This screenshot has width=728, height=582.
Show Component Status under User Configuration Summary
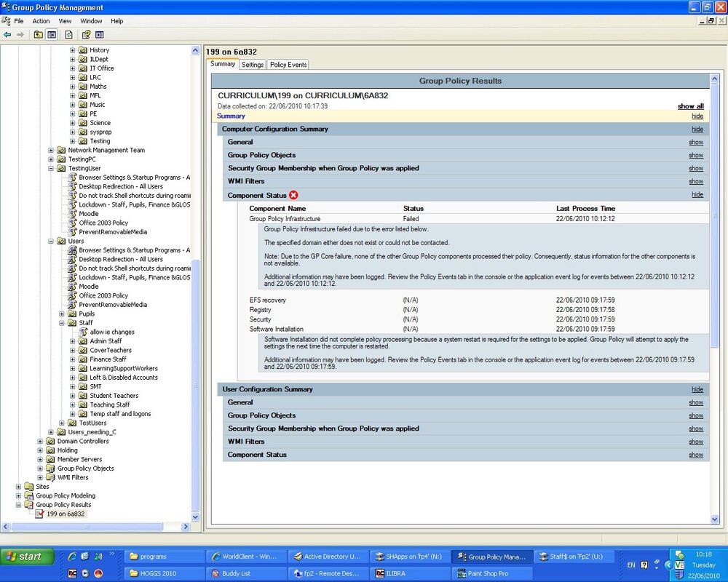click(696, 455)
